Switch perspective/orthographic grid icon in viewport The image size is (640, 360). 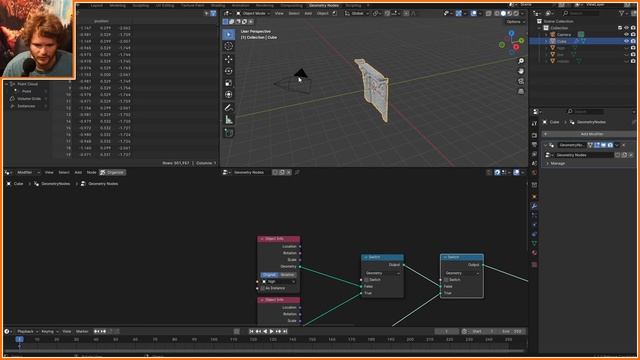[521, 91]
